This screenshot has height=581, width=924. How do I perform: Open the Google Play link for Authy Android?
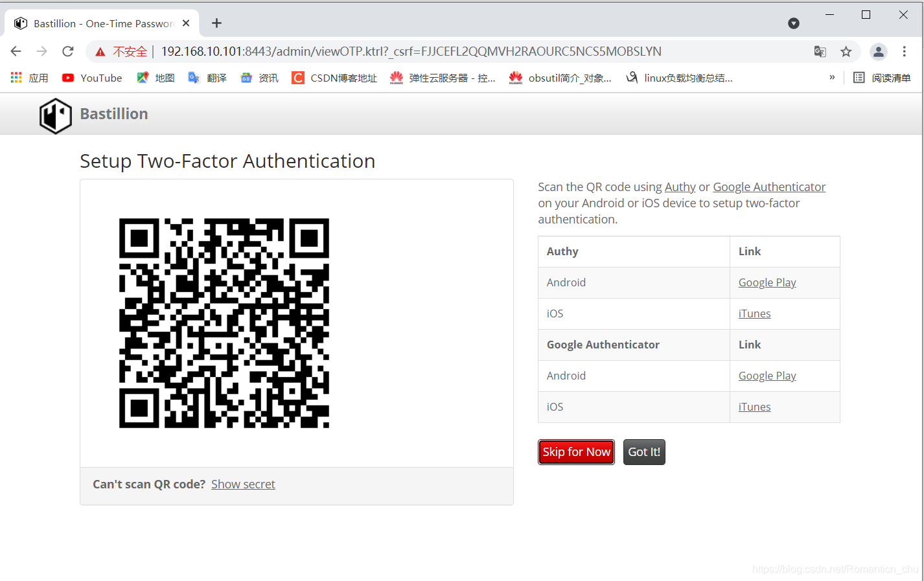point(767,282)
